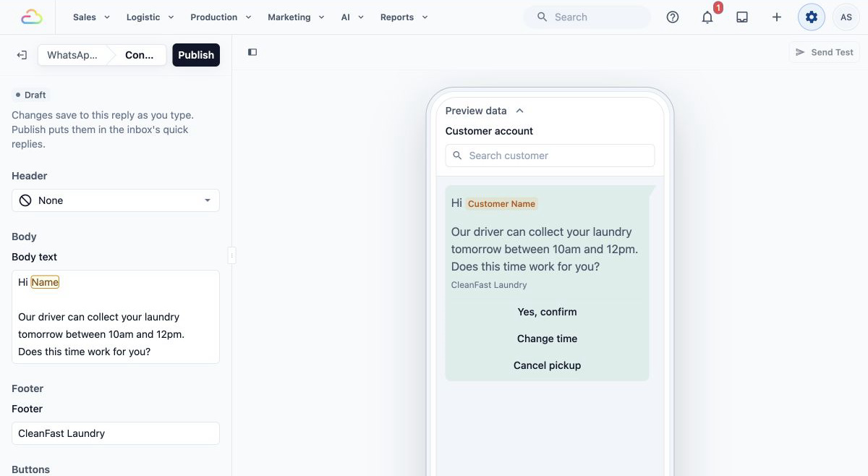The width and height of the screenshot is (868, 476).
Task: Click the Draft status badge
Action: [31, 95]
